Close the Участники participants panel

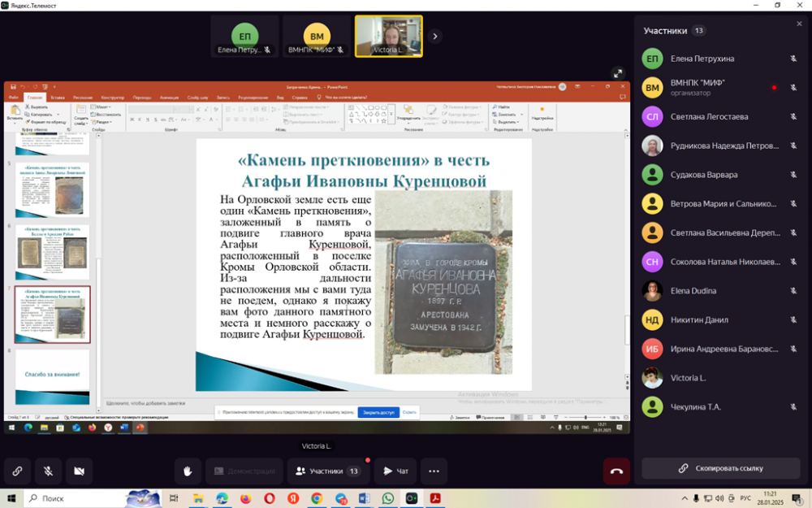coord(799,24)
